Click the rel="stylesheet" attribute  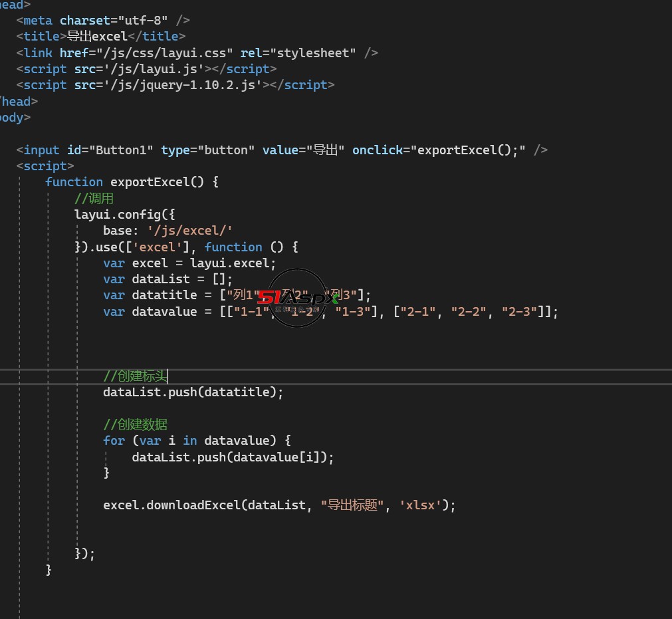click(x=298, y=53)
